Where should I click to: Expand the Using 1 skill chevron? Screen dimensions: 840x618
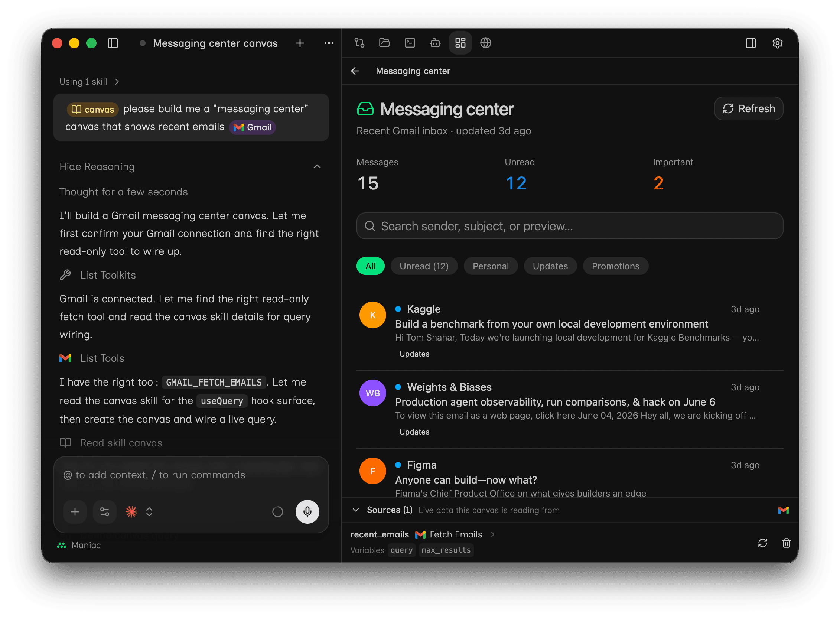[117, 82]
